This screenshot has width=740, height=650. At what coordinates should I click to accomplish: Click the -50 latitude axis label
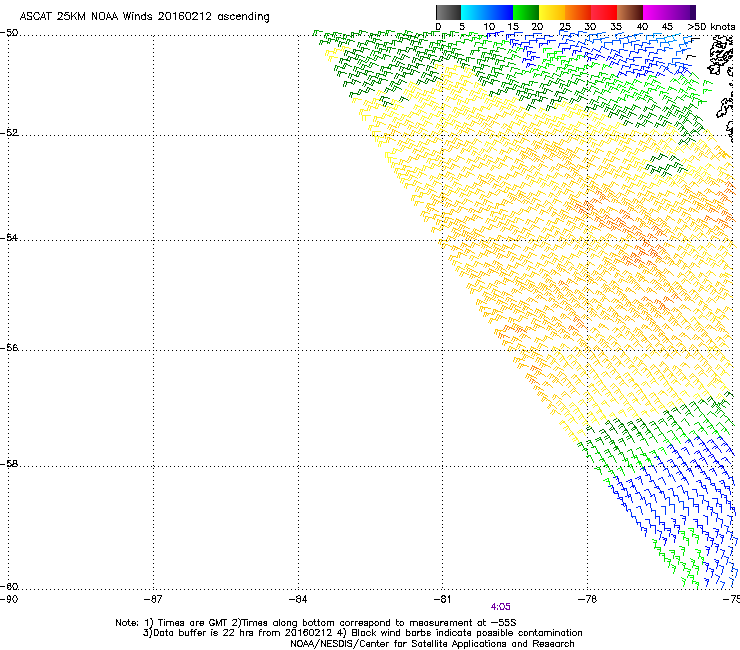coord(9,33)
